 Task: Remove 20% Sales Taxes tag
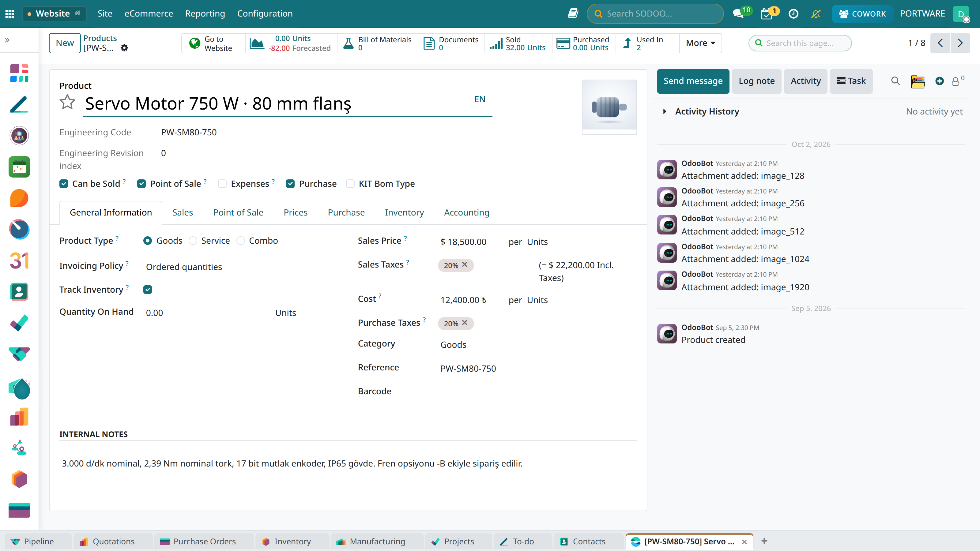tap(465, 265)
